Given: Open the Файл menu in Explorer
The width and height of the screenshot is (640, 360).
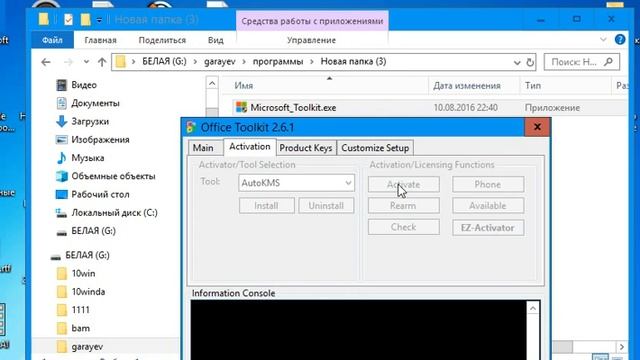Looking at the screenshot, I should [x=52, y=40].
